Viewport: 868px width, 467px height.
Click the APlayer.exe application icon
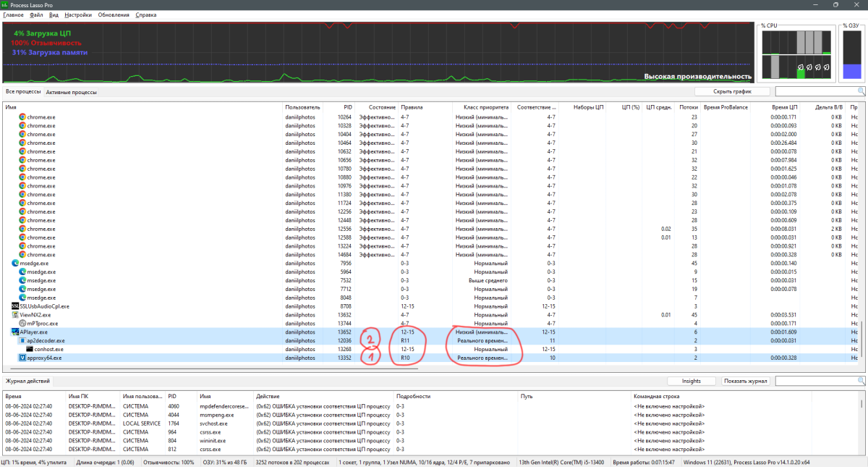(15, 332)
